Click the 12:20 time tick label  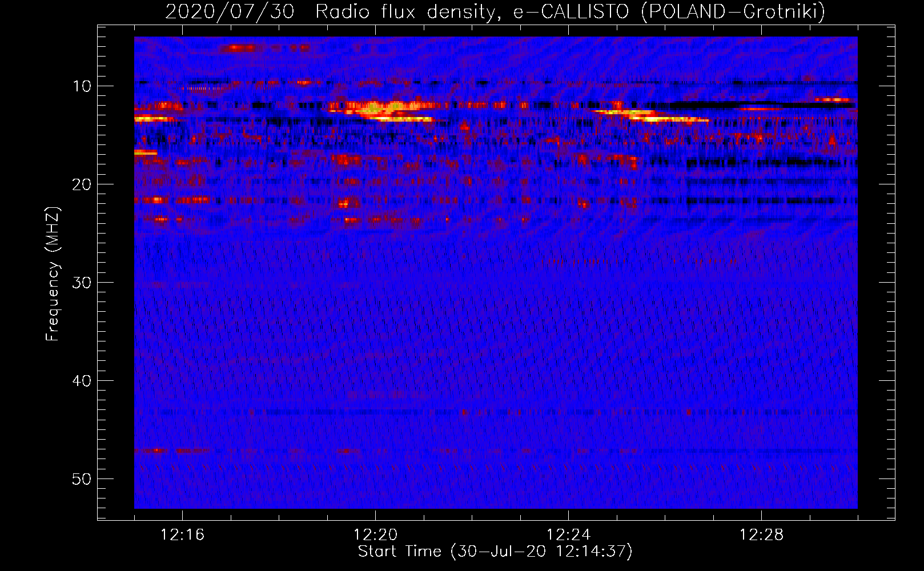(x=375, y=535)
